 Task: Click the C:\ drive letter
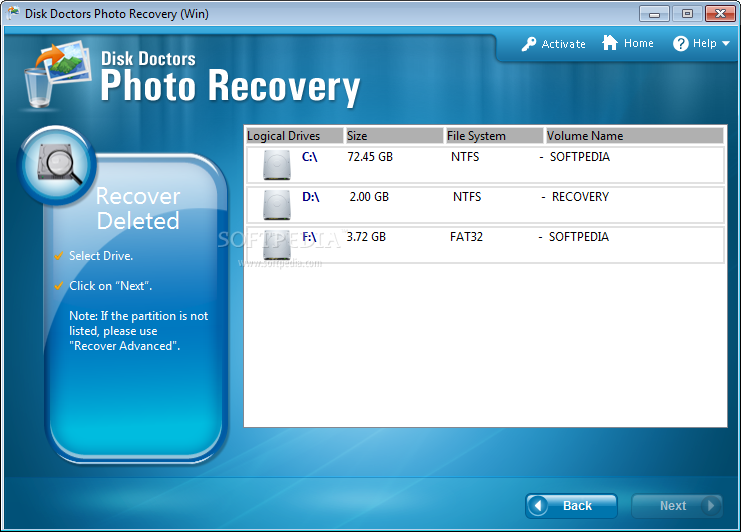310,157
